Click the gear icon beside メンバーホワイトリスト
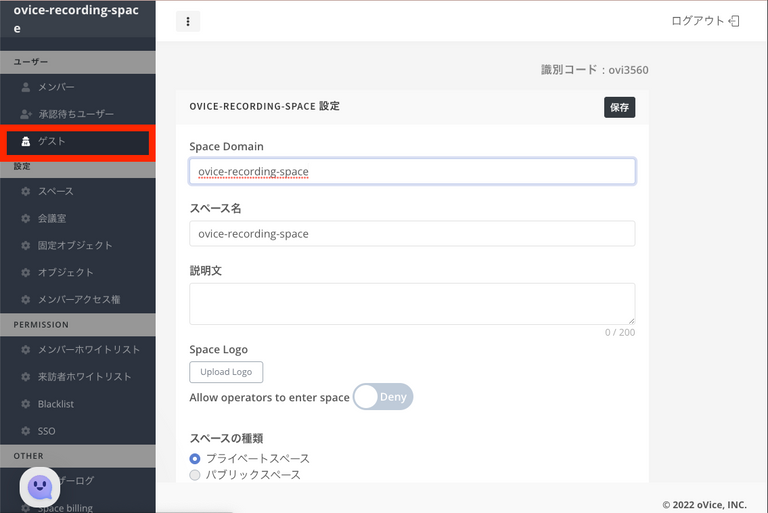The image size is (768, 513). pyautogui.click(x=26, y=350)
